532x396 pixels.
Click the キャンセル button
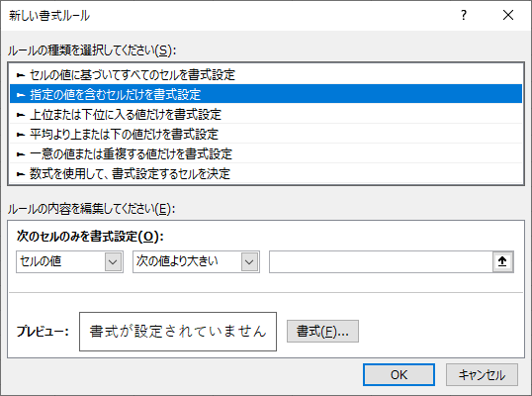[482, 374]
